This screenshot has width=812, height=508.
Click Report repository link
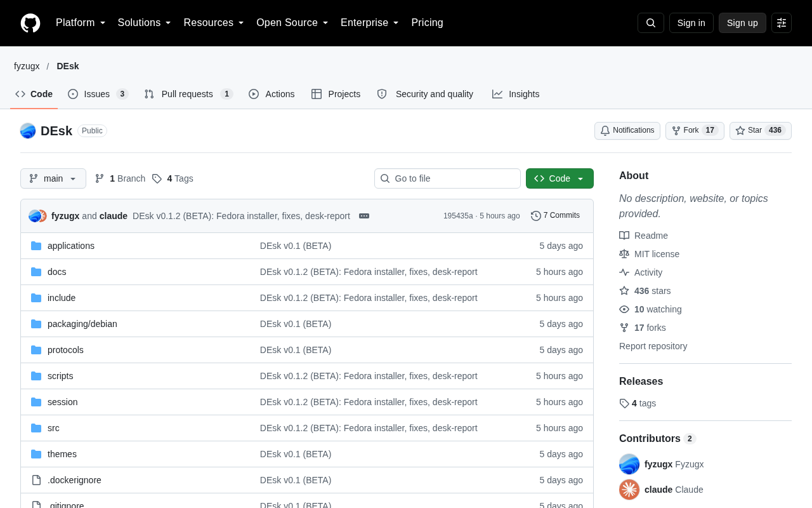[x=653, y=346]
